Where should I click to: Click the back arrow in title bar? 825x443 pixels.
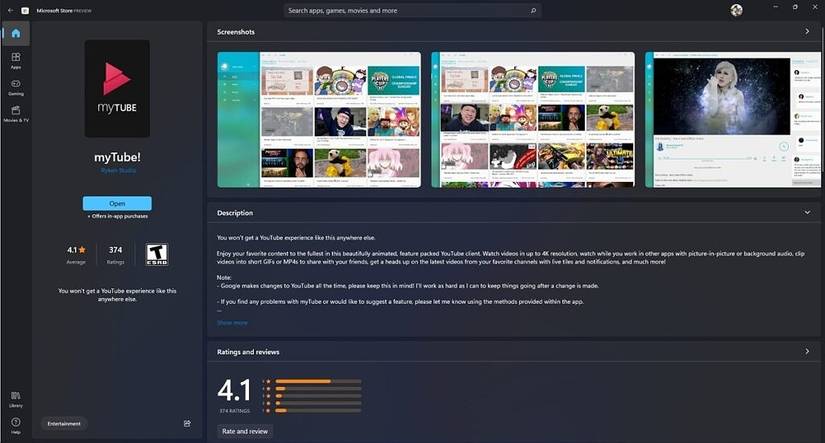point(11,11)
